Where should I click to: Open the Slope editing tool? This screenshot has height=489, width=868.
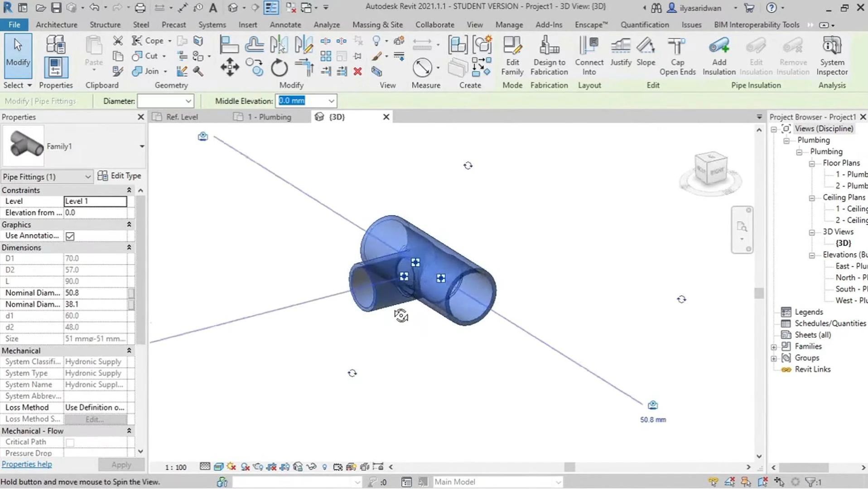646,52
